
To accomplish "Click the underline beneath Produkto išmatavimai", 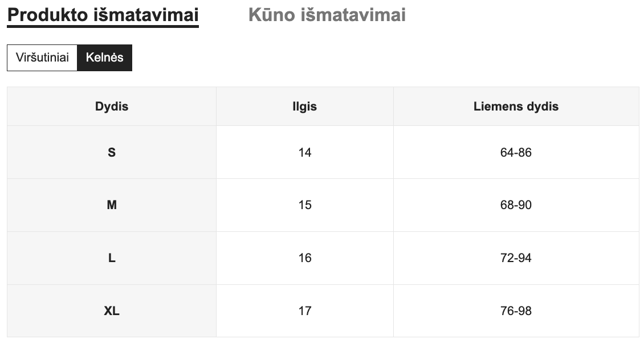I will (103, 26).
